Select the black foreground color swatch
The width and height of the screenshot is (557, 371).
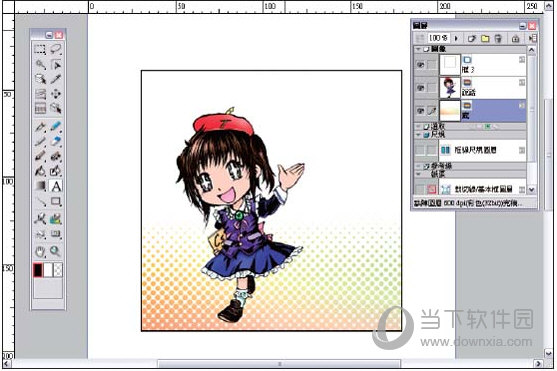[38, 270]
